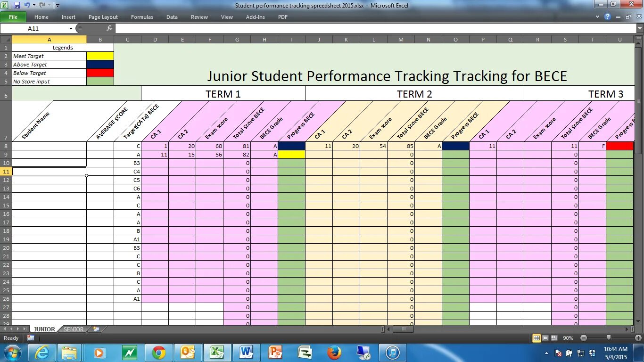The image size is (644, 362).
Task: Open the PDF ribbon tab
Action: (x=283, y=17)
